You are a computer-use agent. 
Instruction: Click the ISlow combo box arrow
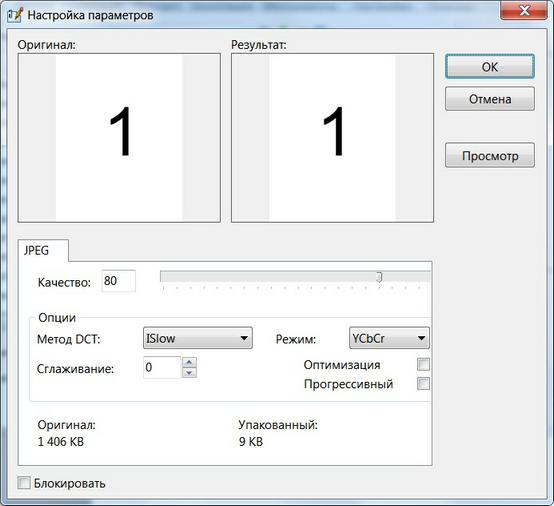(x=244, y=338)
